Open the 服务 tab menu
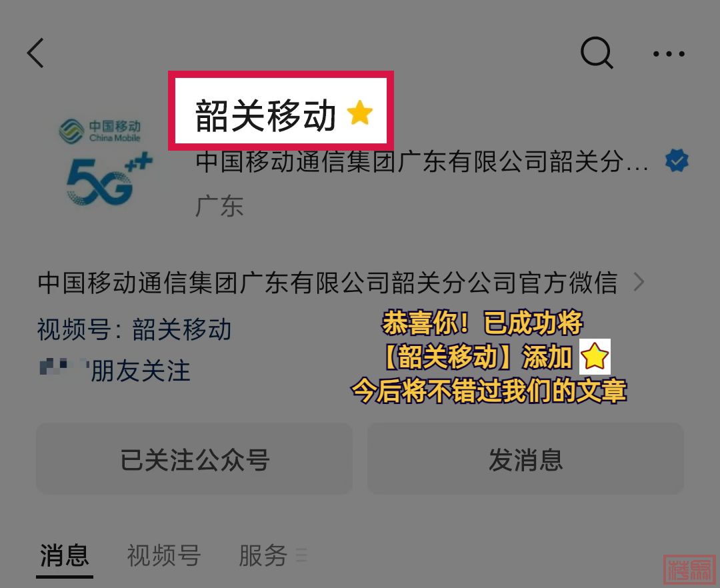Image resolution: width=720 pixels, height=588 pixels. click(263, 555)
